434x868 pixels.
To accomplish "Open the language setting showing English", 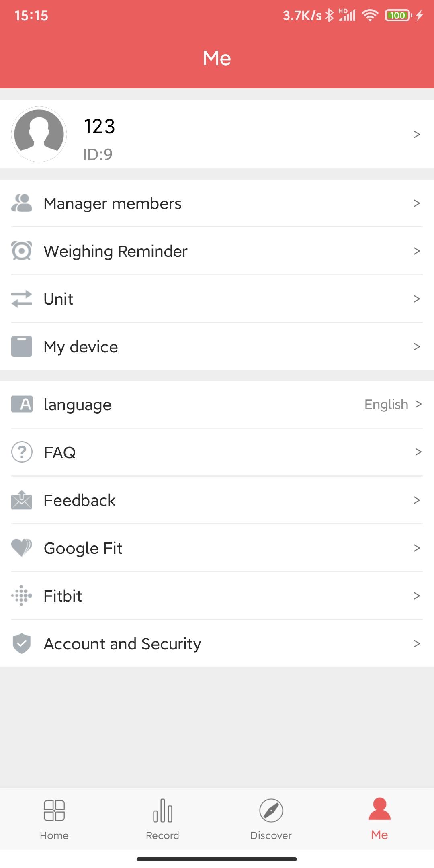I will (386, 404).
